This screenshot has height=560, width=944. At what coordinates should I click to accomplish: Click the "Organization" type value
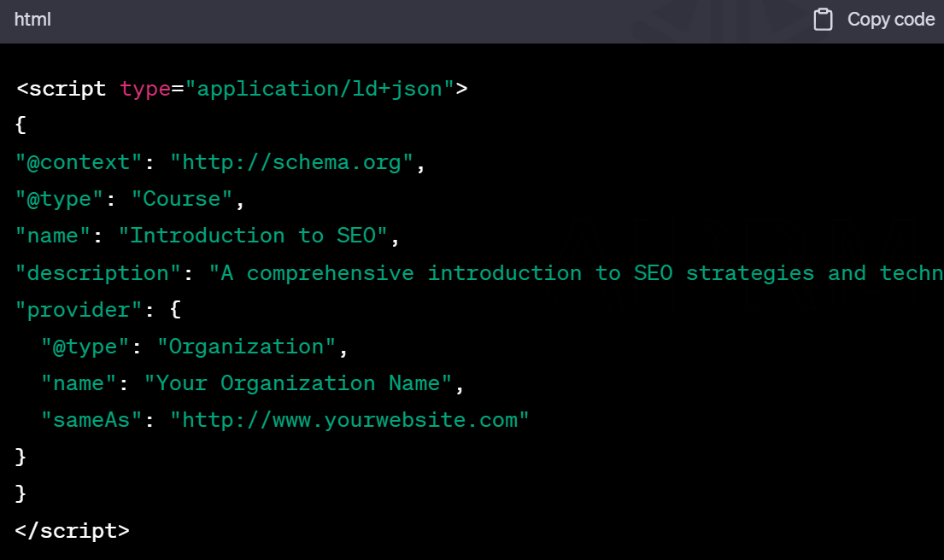[x=247, y=347]
